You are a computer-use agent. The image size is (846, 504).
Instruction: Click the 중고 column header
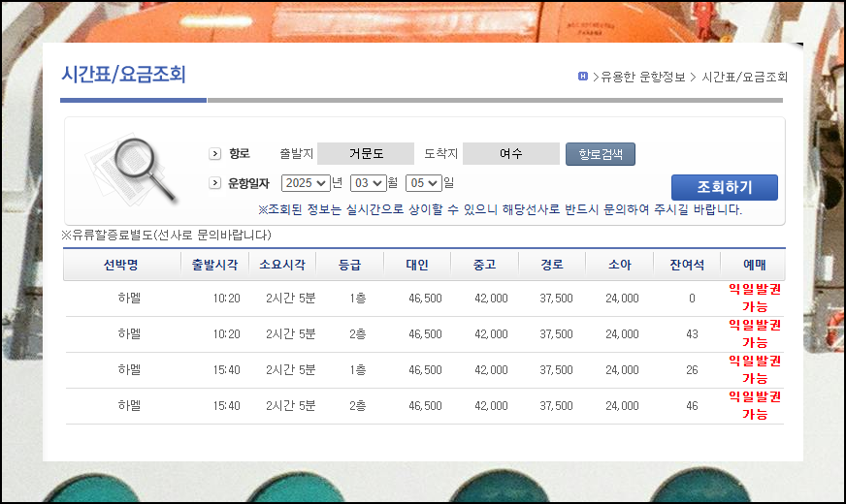[x=484, y=265]
